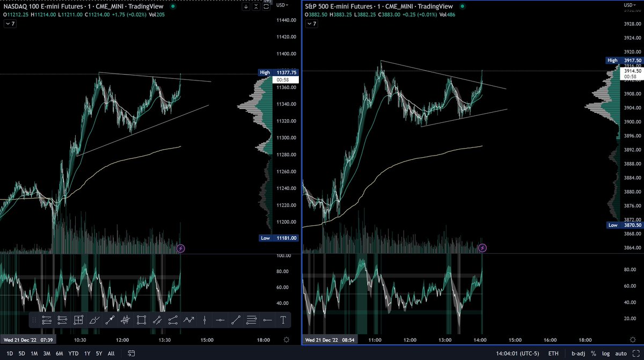Image resolution: width=644 pixels, height=360 pixels.
Task: Select 1M date range
Action: pos(34,354)
